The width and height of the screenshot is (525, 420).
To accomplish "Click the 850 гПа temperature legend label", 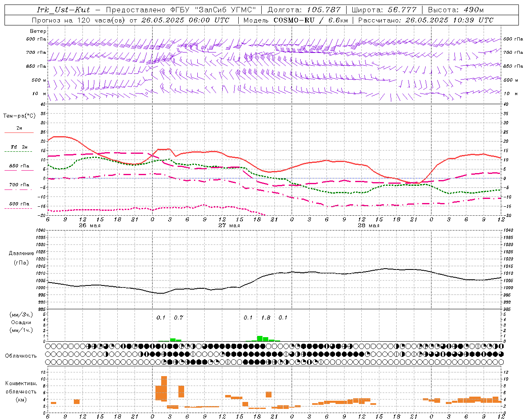I will [x=19, y=166].
